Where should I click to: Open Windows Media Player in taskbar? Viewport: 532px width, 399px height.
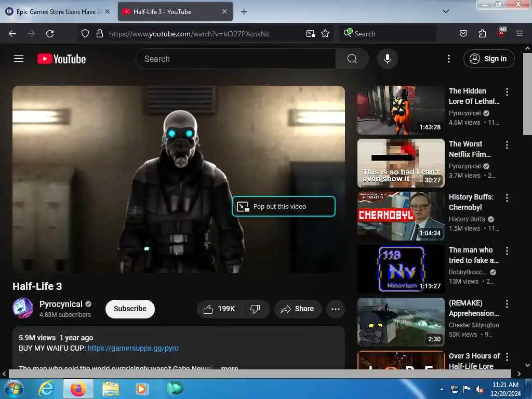[x=141, y=389]
